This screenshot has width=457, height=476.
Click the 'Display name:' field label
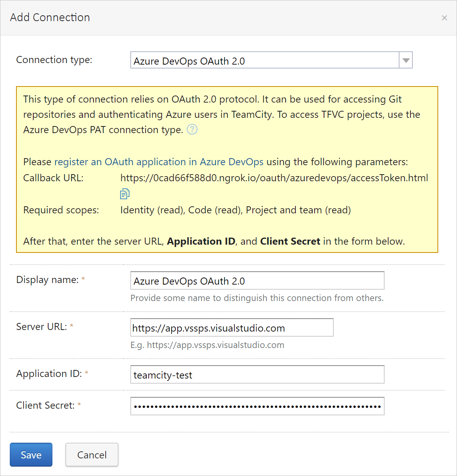click(x=47, y=279)
